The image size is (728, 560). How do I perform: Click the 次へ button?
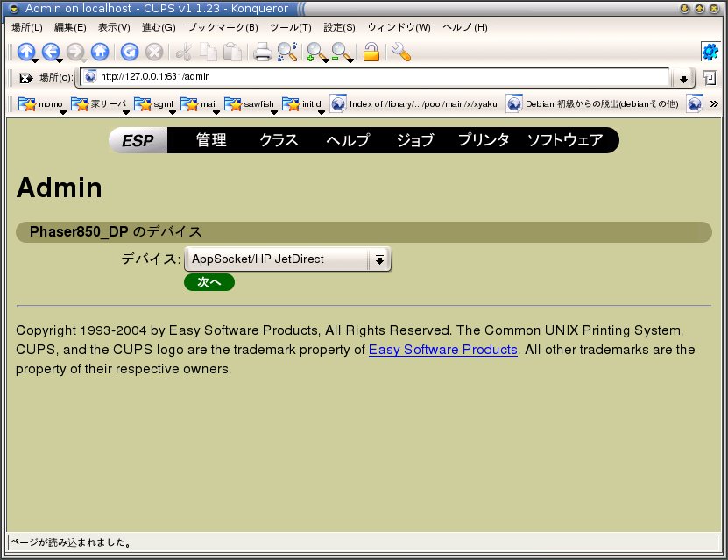(x=209, y=282)
